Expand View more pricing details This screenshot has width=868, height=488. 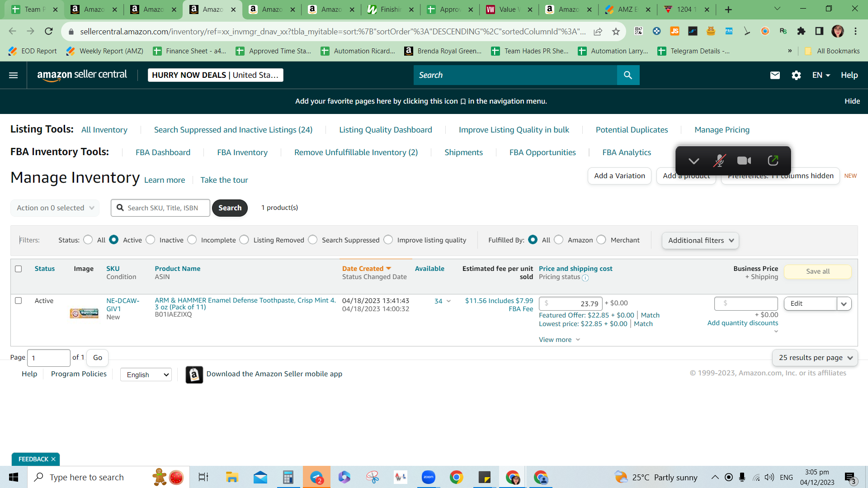point(559,340)
